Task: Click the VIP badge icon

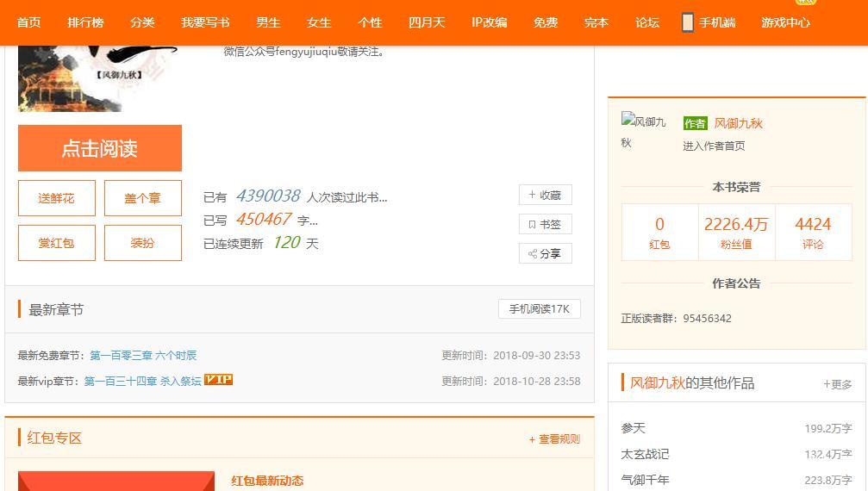Action: [218, 380]
